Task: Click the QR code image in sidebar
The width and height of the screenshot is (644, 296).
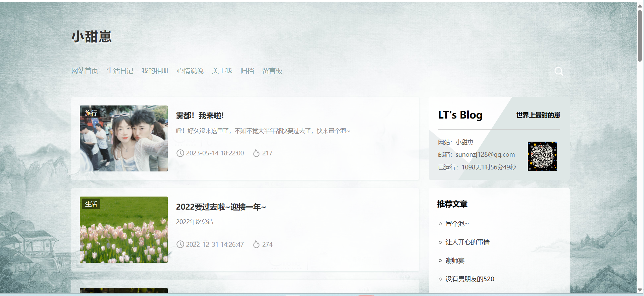Action: (542, 156)
